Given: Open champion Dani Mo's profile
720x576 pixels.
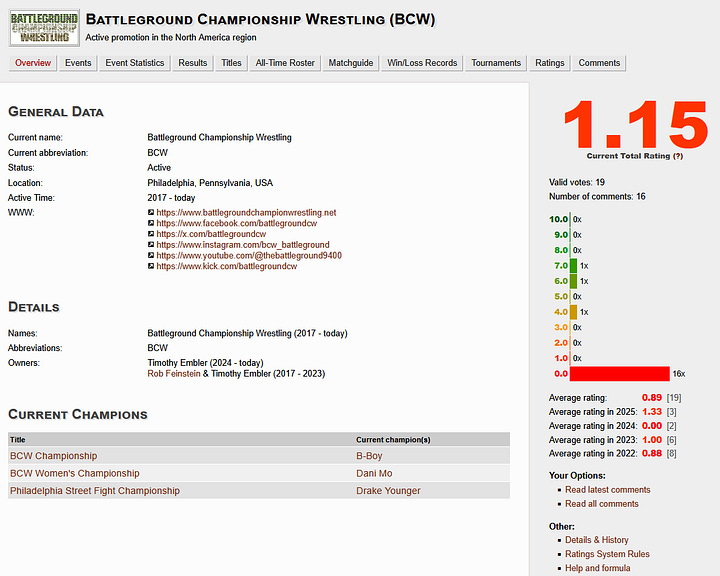Looking at the screenshot, I should tap(374, 473).
